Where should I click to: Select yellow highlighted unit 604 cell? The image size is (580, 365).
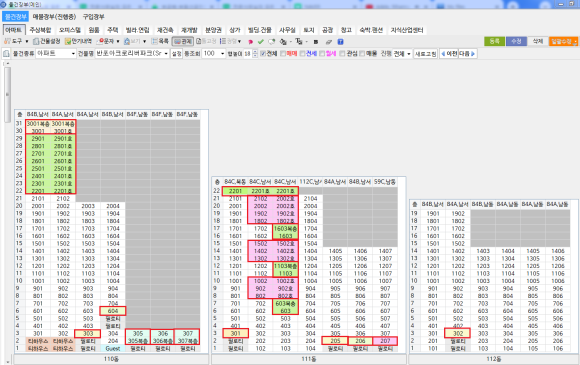[113, 311]
